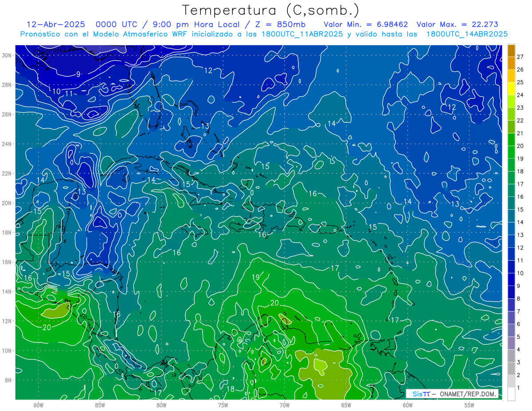
Task: Click the "9" contour label on the map
Action: (78, 74)
